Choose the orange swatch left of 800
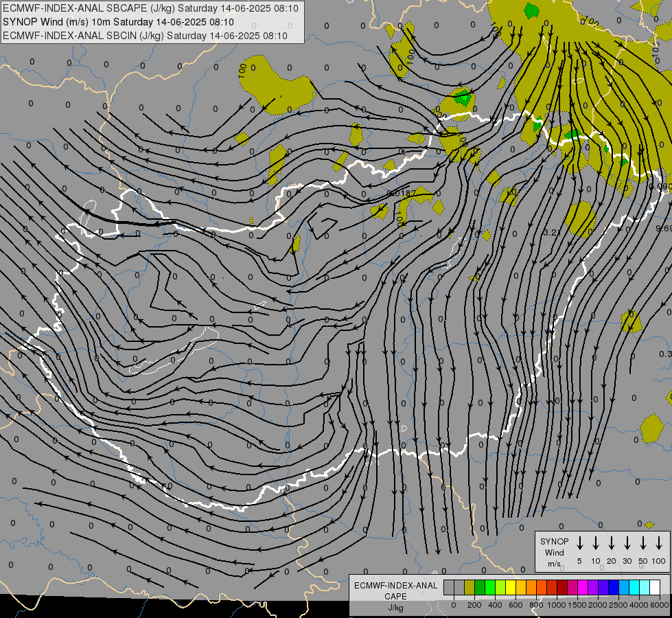Screen dimensions: 672x618 coord(531,587)
